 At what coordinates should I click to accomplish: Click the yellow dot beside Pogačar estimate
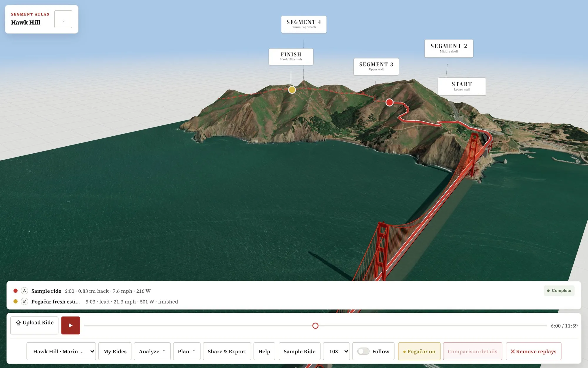(x=16, y=301)
